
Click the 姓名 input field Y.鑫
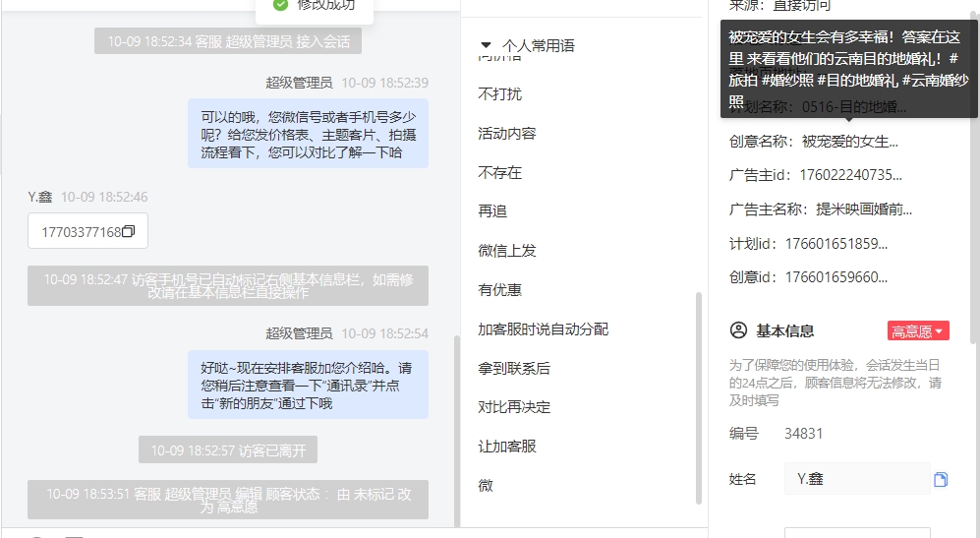(x=857, y=479)
